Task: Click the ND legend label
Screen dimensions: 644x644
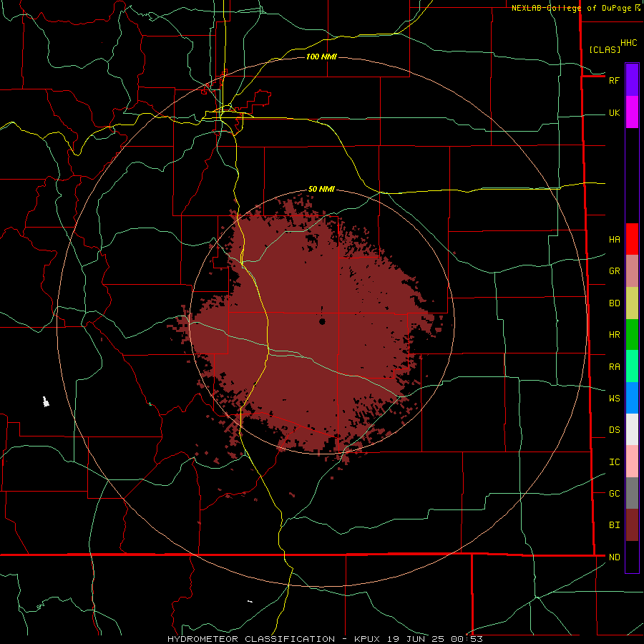Action: click(614, 557)
